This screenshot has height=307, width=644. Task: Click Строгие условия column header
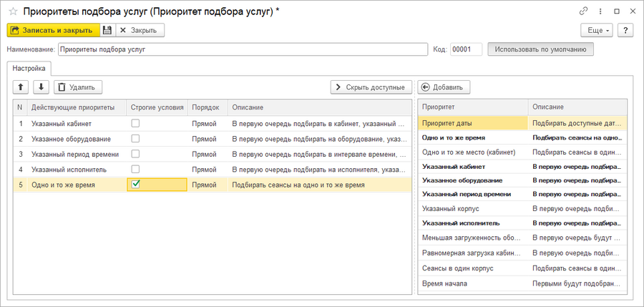pos(157,107)
